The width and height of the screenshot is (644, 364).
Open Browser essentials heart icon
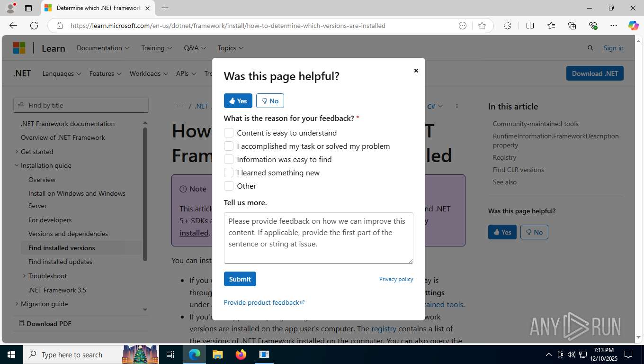pyautogui.click(x=593, y=26)
